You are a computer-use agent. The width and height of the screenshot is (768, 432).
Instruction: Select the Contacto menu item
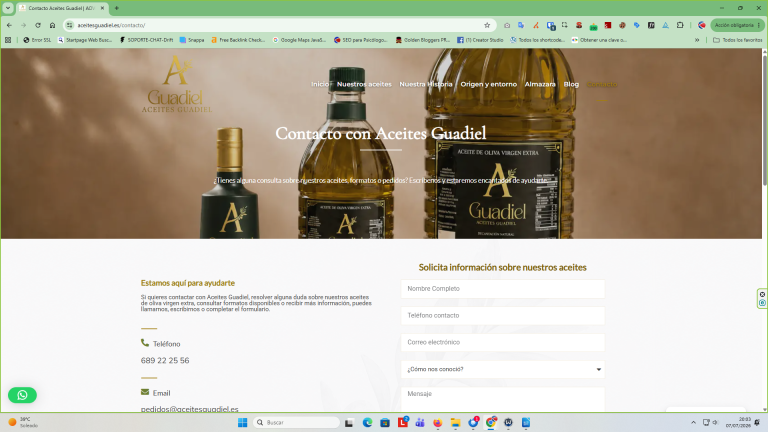click(601, 84)
